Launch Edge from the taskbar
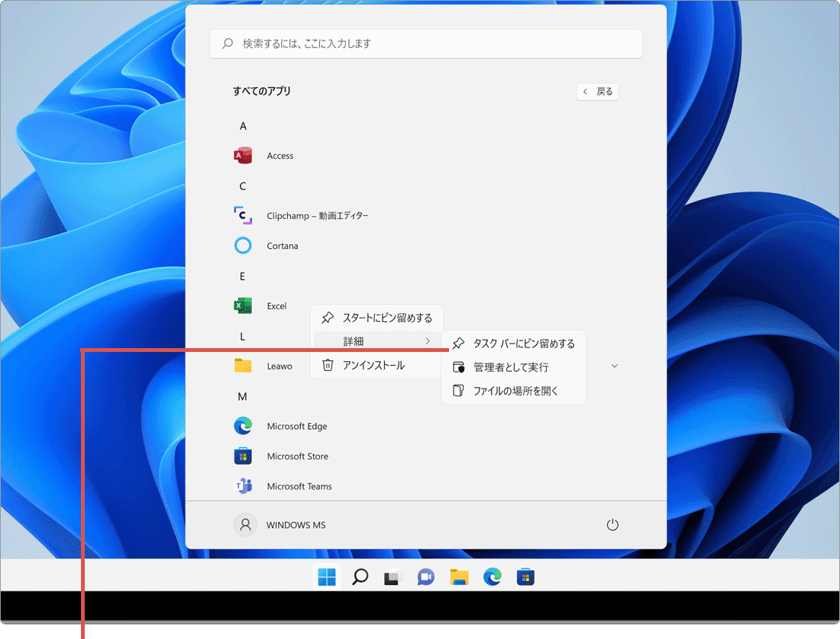 point(493,577)
